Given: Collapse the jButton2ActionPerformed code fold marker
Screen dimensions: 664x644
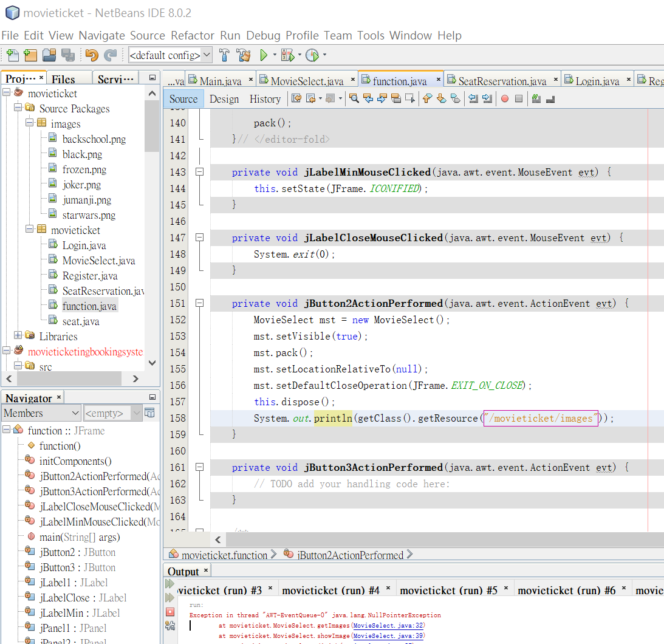Looking at the screenshot, I should 199,303.
